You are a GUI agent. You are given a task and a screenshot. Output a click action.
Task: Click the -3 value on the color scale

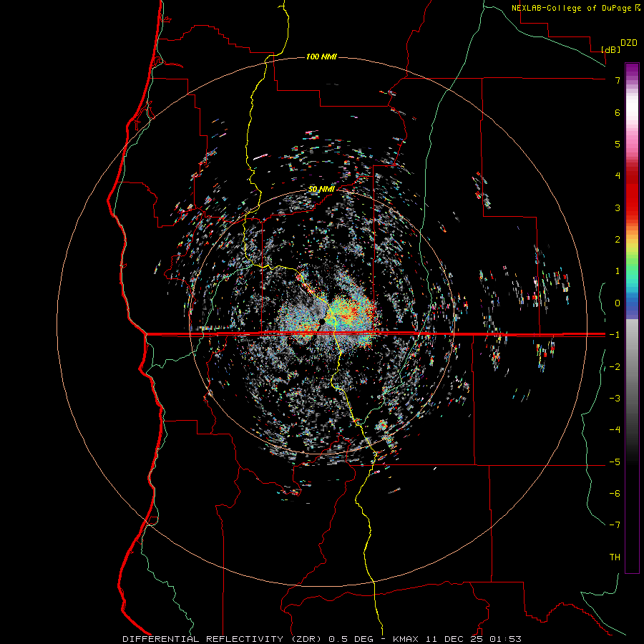click(x=615, y=399)
